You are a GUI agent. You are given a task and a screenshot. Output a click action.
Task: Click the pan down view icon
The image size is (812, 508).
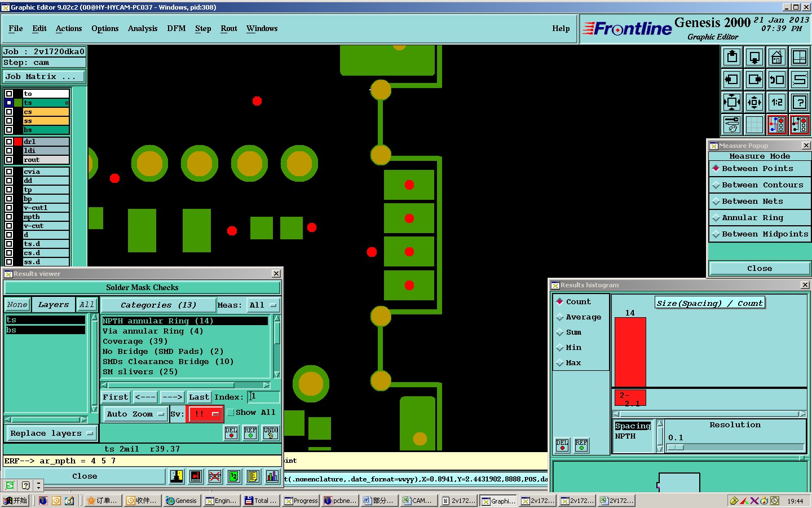tap(754, 57)
